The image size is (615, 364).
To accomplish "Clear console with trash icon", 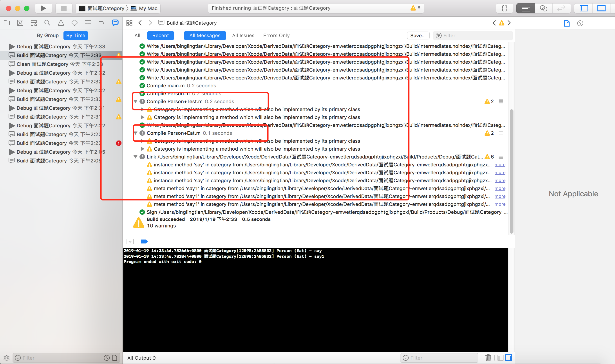I will point(488,358).
